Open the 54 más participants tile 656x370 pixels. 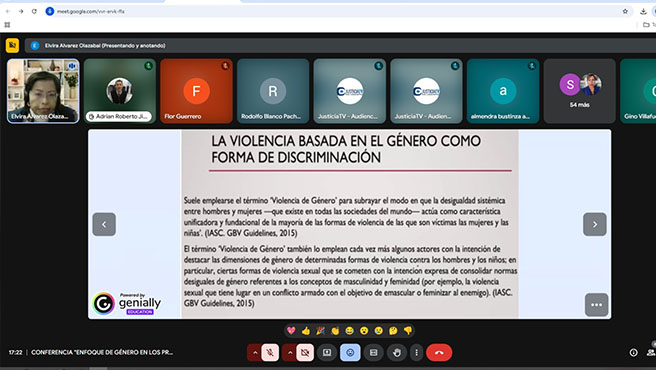[579, 91]
